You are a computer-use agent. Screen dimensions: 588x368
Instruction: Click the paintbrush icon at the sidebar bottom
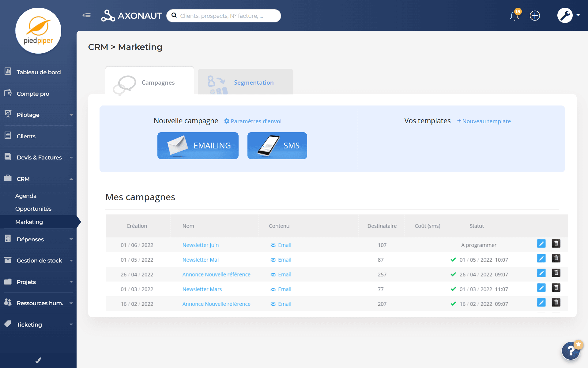tap(38, 360)
